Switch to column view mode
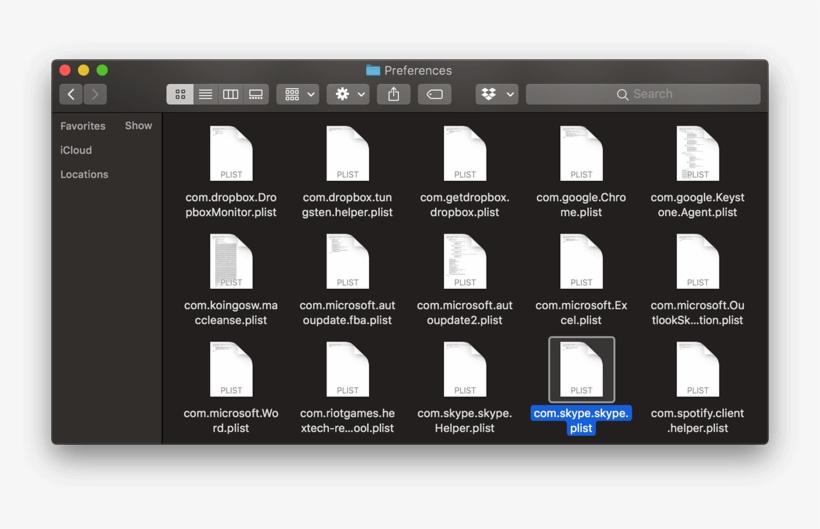Image resolution: width=820 pixels, height=529 pixels. (x=231, y=94)
